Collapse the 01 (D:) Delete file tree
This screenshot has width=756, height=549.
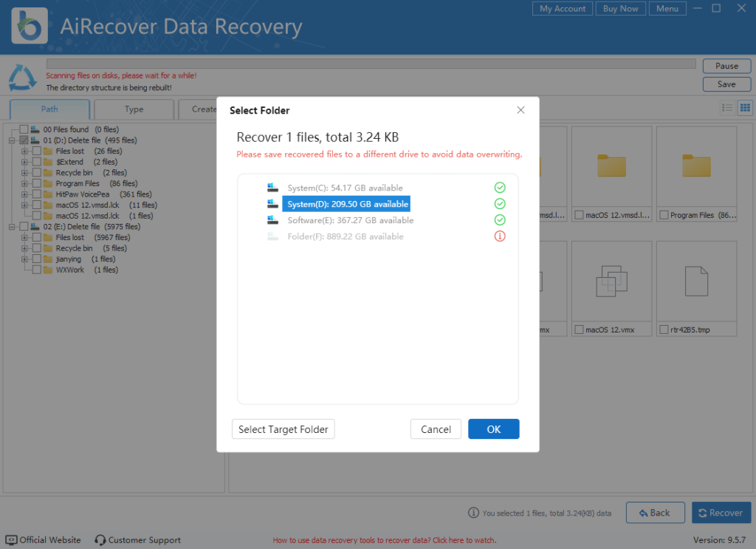click(x=13, y=140)
